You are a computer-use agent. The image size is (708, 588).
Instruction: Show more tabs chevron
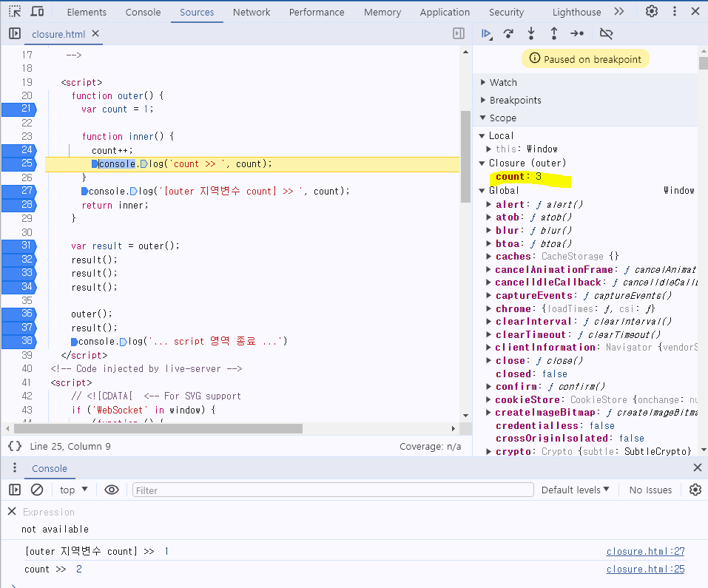[619, 11]
